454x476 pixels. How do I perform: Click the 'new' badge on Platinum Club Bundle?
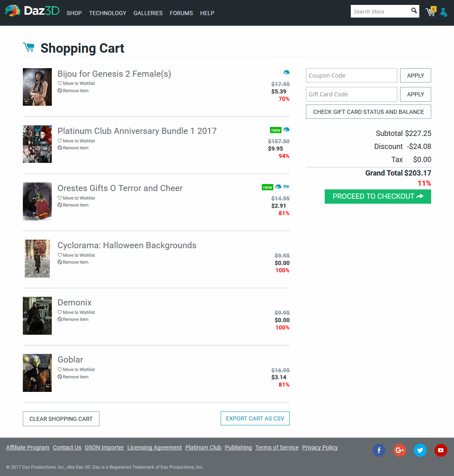click(x=276, y=130)
